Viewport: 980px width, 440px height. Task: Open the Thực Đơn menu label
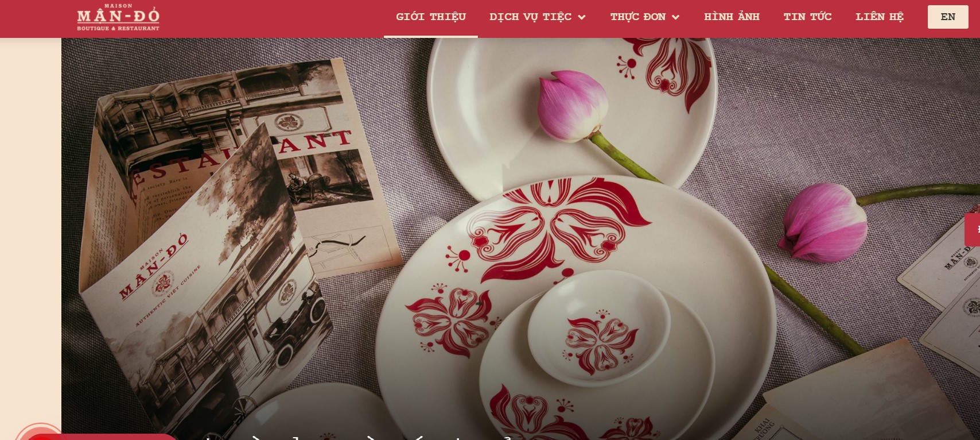click(x=638, y=17)
